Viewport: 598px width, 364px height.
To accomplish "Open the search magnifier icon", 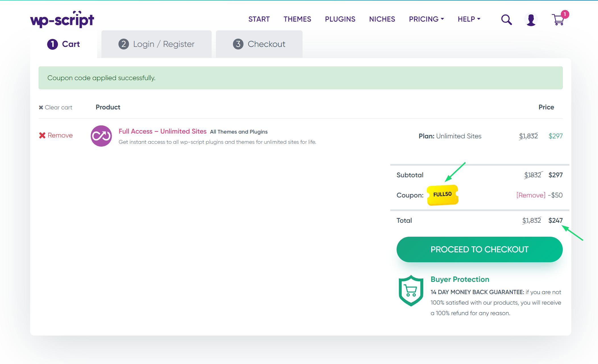I will tap(506, 20).
